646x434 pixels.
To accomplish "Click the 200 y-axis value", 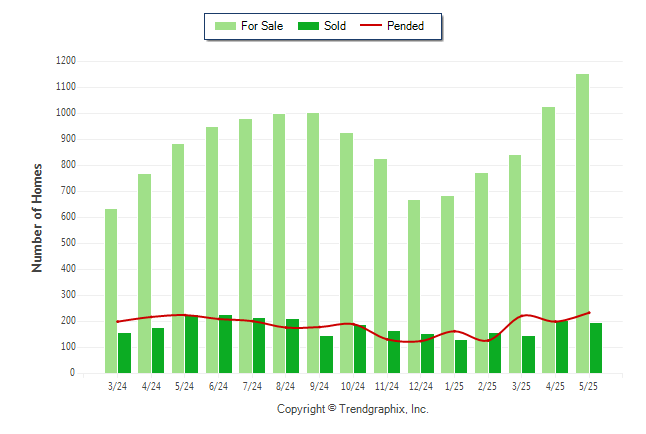I will coord(68,320).
